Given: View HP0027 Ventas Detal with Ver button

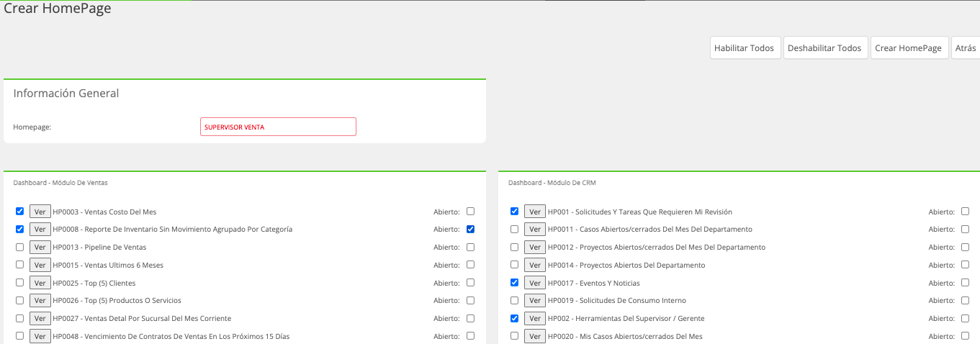Looking at the screenshot, I should (40, 318).
